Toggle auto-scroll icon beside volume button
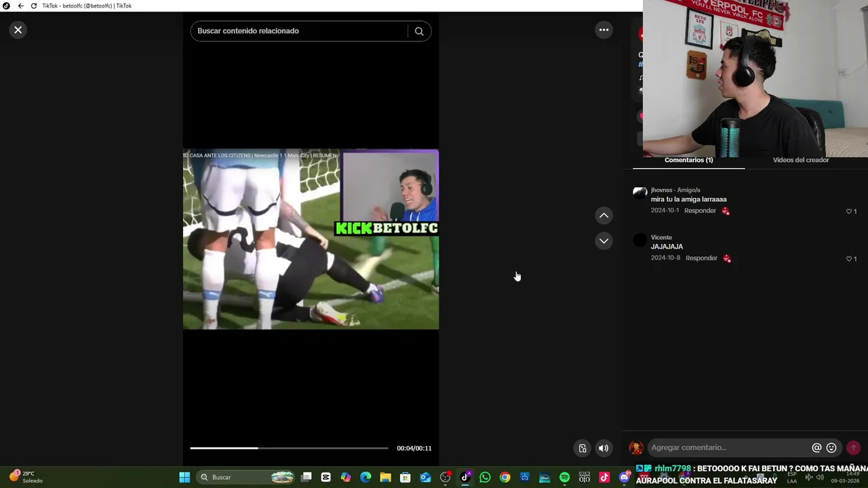Screen dimensions: 868x488 (583, 448)
